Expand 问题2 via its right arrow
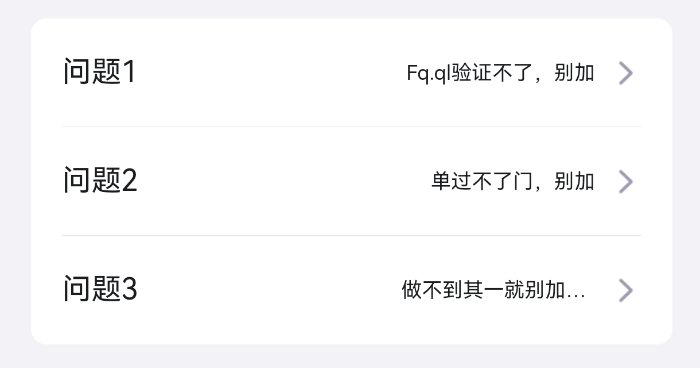 (626, 182)
